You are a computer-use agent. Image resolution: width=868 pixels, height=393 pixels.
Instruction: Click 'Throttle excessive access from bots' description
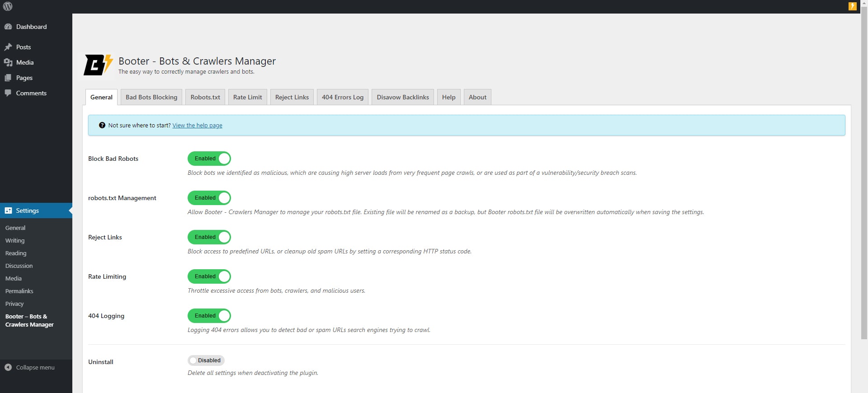point(276,291)
